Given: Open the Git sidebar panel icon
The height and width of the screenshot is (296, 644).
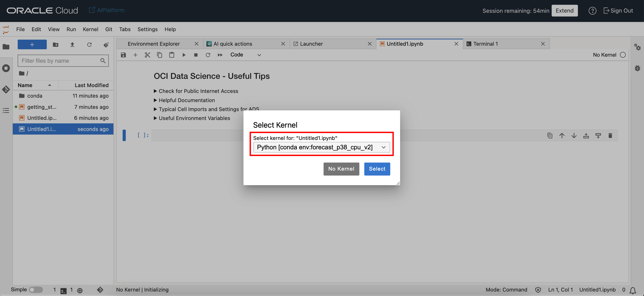Looking at the screenshot, I should pos(6,89).
